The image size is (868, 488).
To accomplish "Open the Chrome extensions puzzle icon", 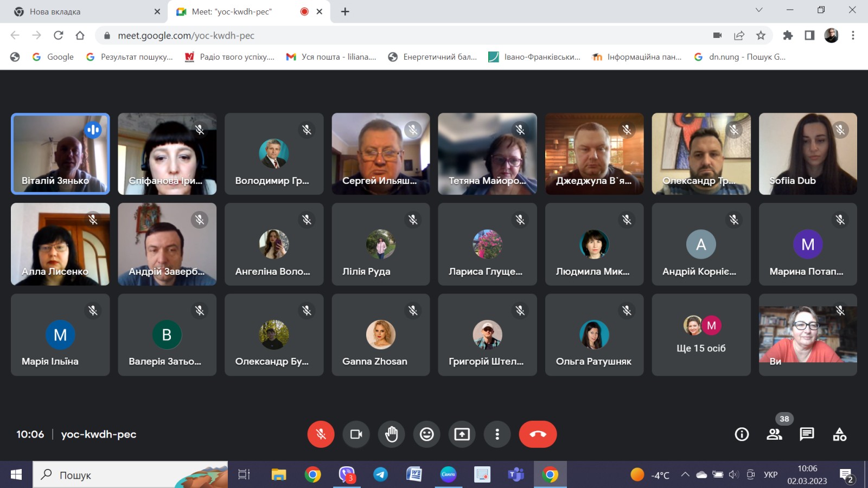I will pos(788,36).
